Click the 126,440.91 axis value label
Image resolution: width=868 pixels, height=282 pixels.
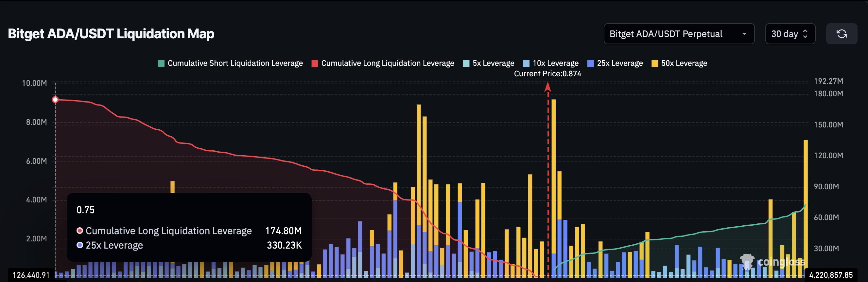coord(31,275)
